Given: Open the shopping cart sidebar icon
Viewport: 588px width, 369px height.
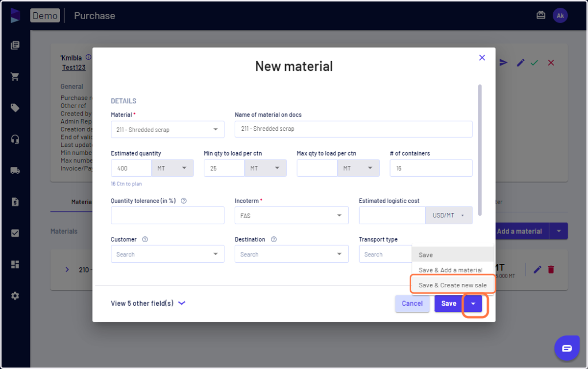Looking at the screenshot, I should pos(15,77).
